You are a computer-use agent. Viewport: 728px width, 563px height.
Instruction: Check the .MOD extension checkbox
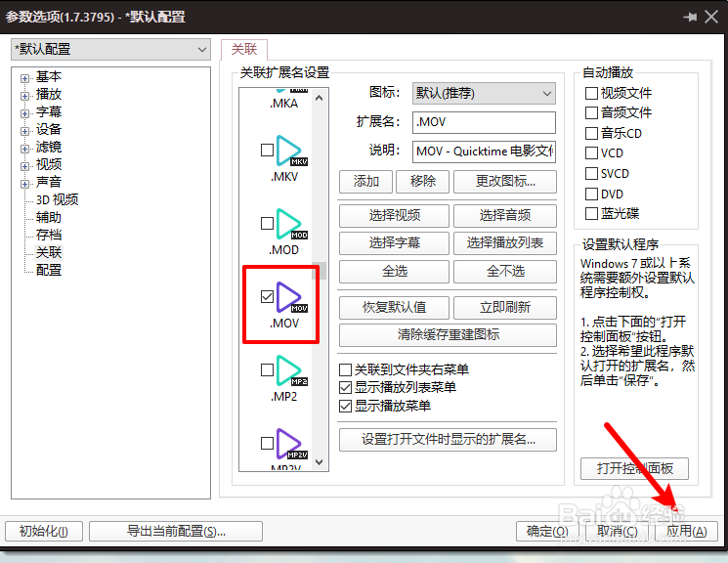267,224
